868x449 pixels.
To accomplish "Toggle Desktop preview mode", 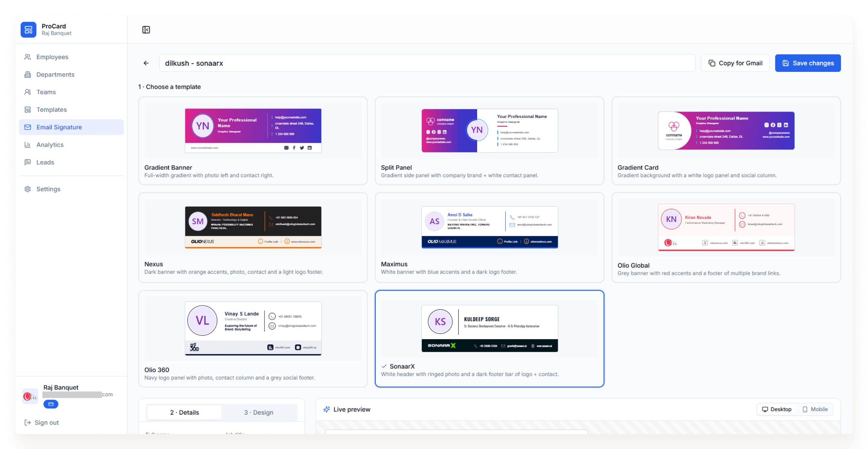I will [x=777, y=409].
